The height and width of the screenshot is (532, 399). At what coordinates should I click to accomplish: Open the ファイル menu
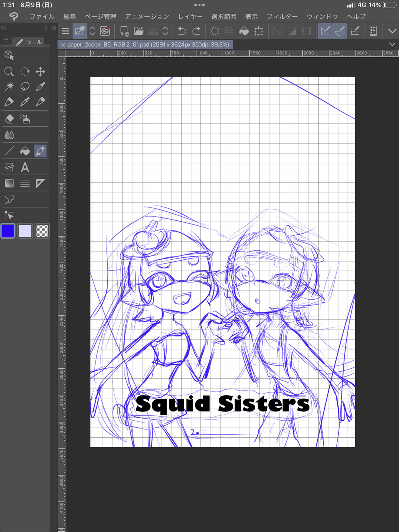(42, 16)
